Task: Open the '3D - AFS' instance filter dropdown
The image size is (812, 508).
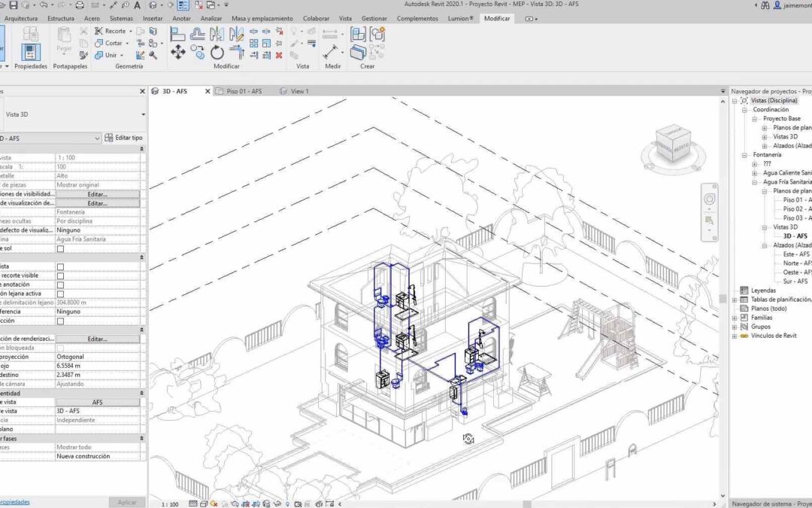Action: point(97,138)
